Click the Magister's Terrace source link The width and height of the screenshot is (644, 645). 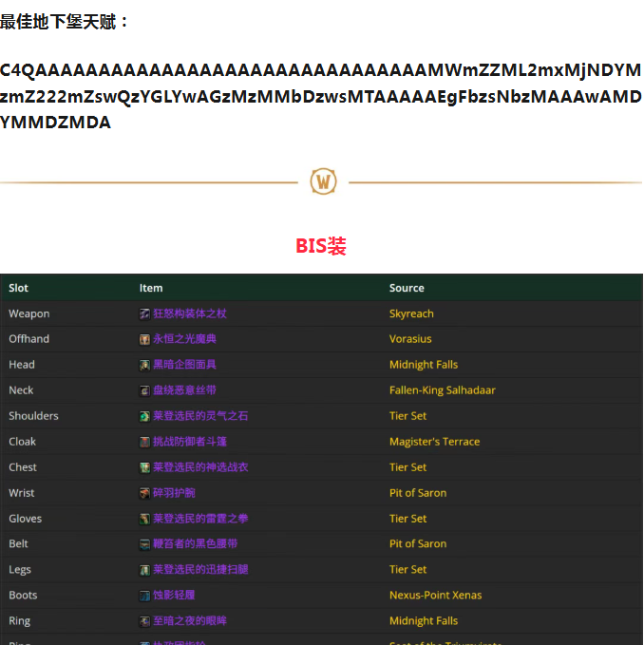(x=434, y=442)
